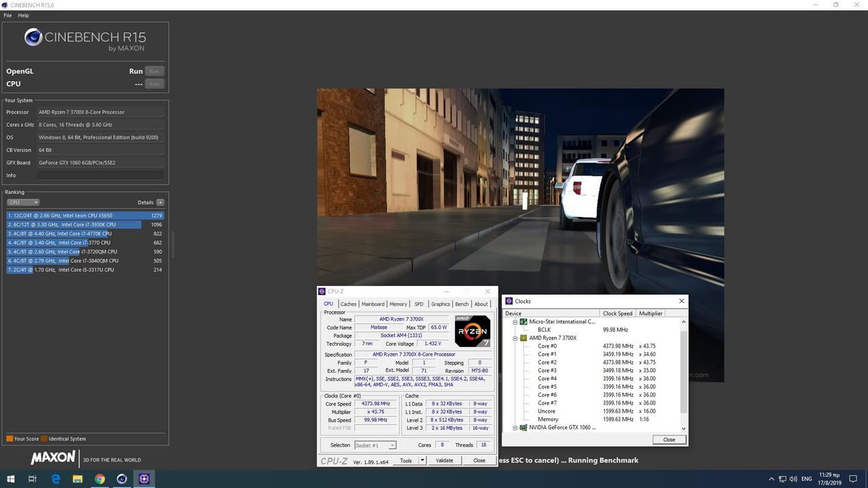
Task: Select Core #3 in the Clocks tree
Action: click(547, 371)
